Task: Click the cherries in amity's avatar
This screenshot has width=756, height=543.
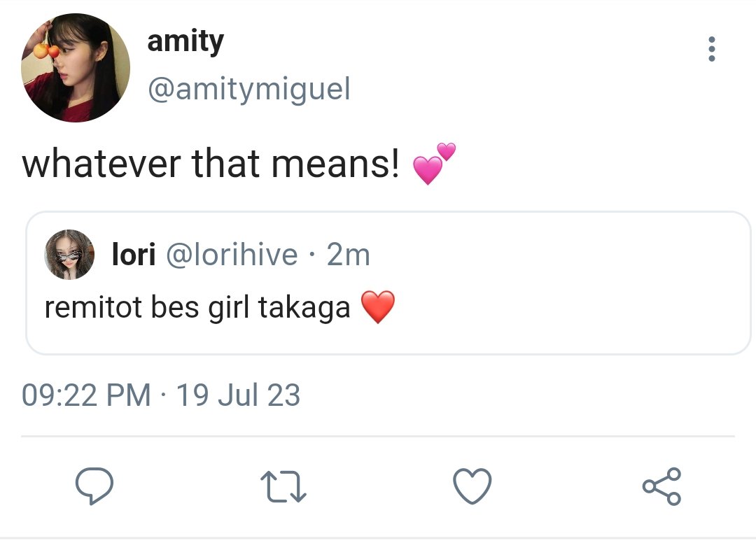Action: (x=47, y=50)
